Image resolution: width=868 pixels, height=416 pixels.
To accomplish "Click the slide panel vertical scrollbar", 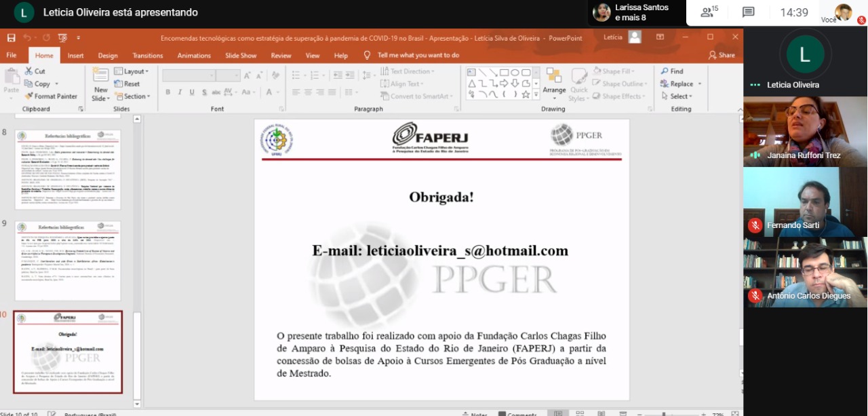I will 137,355.
